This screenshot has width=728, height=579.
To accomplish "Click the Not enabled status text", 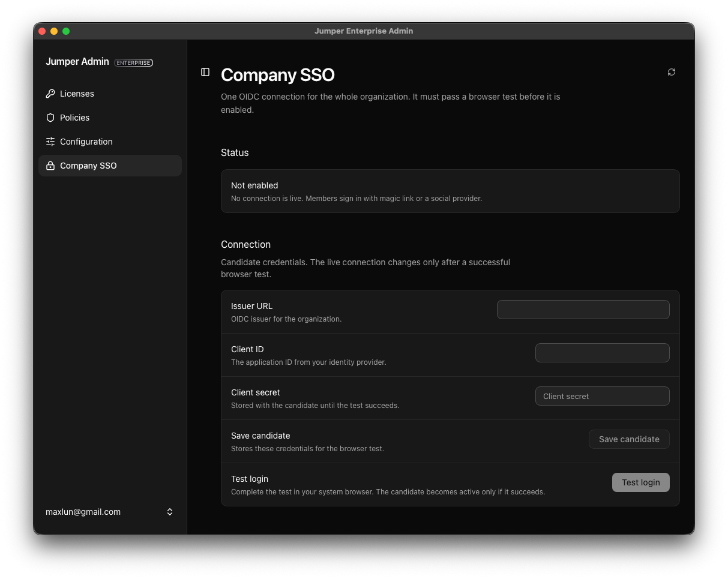I will 254,185.
